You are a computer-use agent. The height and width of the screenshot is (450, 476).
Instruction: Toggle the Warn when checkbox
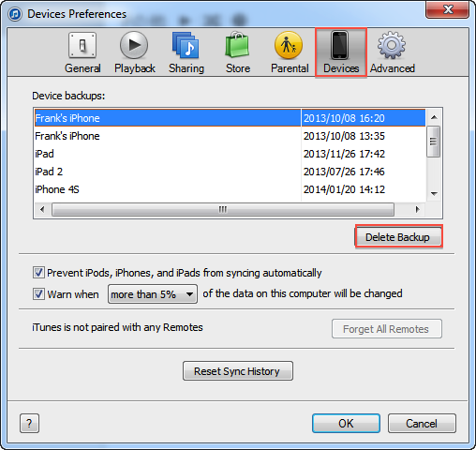tap(38, 294)
